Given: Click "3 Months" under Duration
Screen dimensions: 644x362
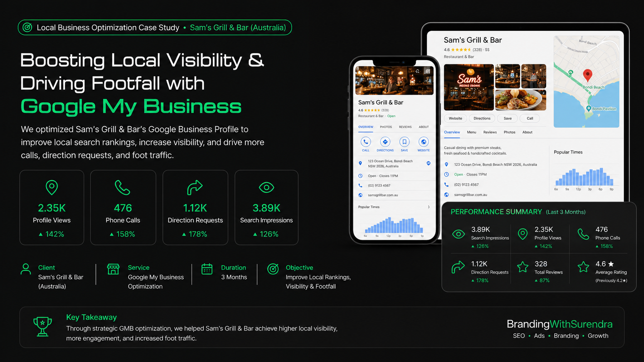Looking at the screenshot, I should (234, 277).
